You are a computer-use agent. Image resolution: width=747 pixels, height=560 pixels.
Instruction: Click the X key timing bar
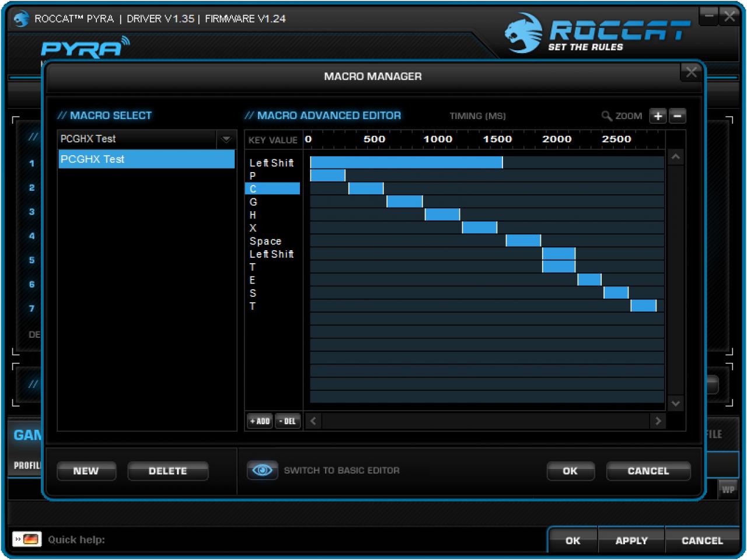tap(480, 227)
